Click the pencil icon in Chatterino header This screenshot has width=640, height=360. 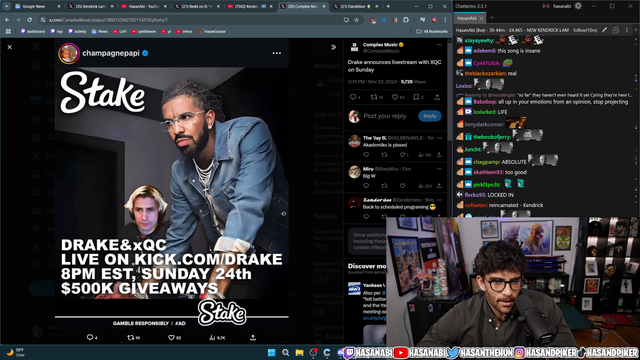click(x=604, y=30)
